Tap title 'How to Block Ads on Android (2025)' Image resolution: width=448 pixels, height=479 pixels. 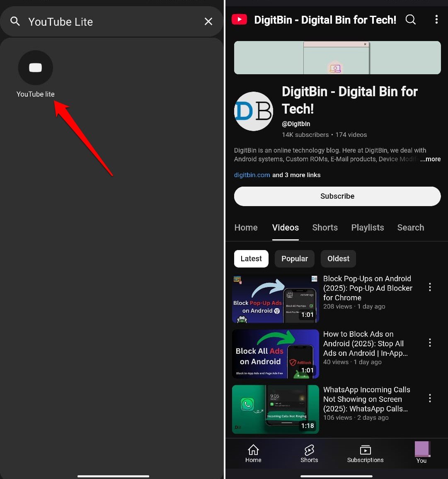tap(365, 344)
